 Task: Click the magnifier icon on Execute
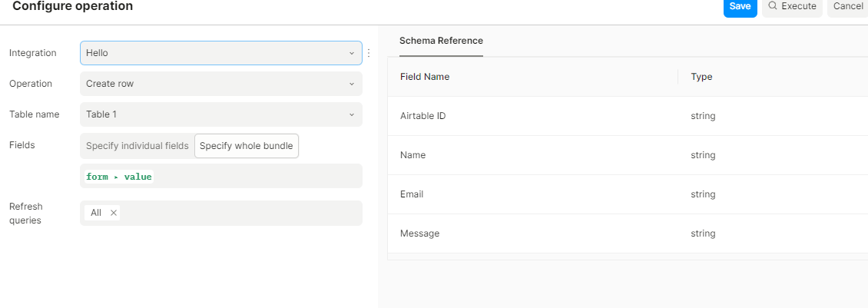point(773,6)
